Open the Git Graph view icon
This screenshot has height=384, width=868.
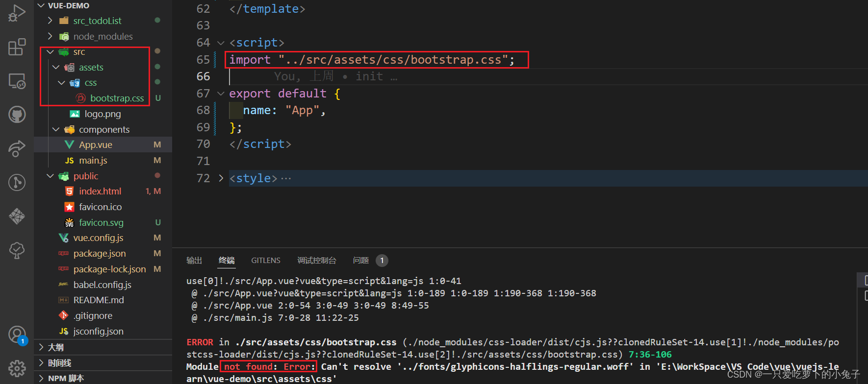[17, 182]
